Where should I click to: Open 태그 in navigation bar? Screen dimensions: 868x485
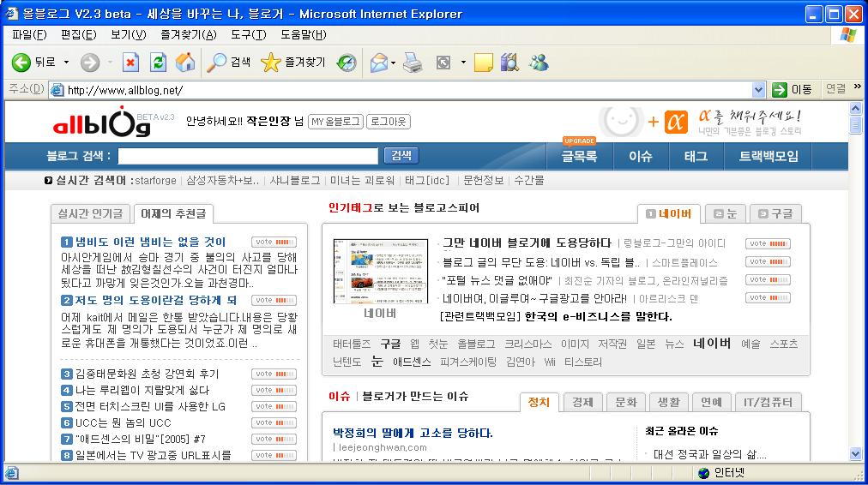[x=696, y=157]
